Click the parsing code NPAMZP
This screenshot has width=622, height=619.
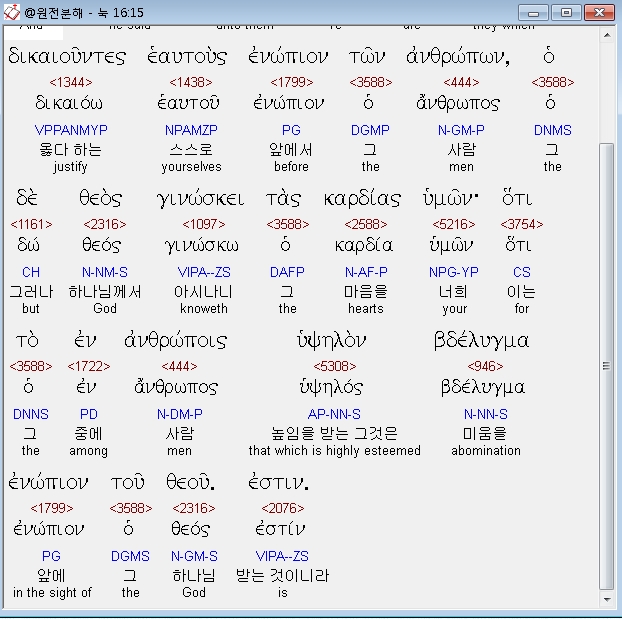(x=191, y=130)
